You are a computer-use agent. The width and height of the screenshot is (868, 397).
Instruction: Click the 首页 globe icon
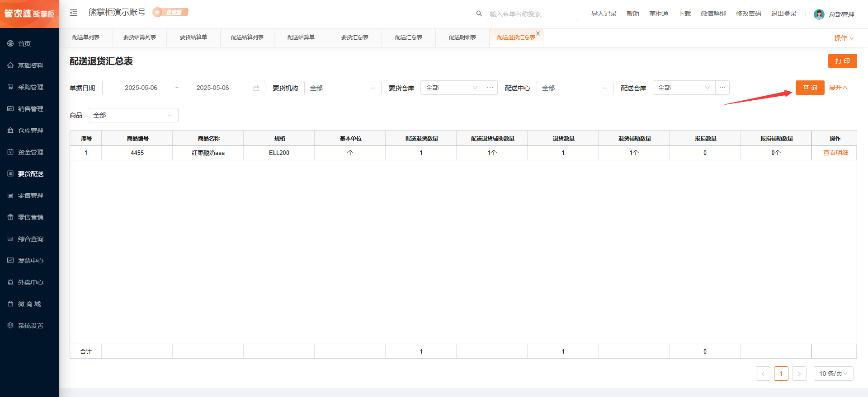pyautogui.click(x=10, y=43)
